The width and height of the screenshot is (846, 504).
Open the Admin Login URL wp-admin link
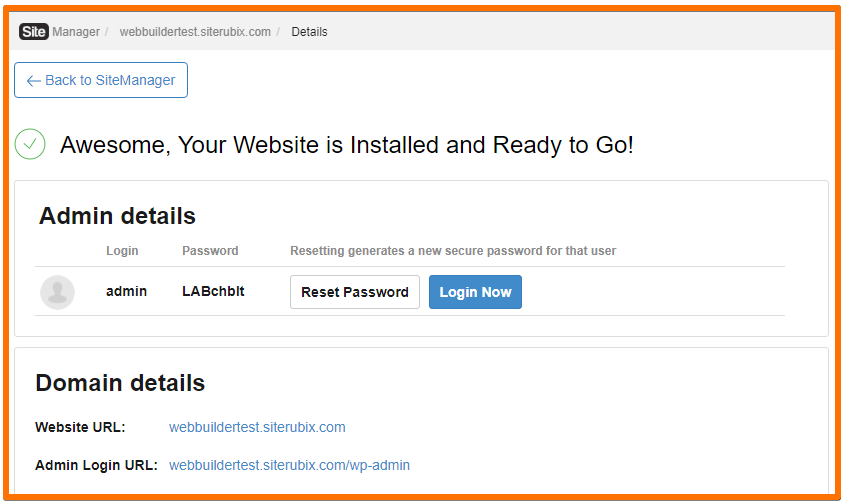pos(289,465)
